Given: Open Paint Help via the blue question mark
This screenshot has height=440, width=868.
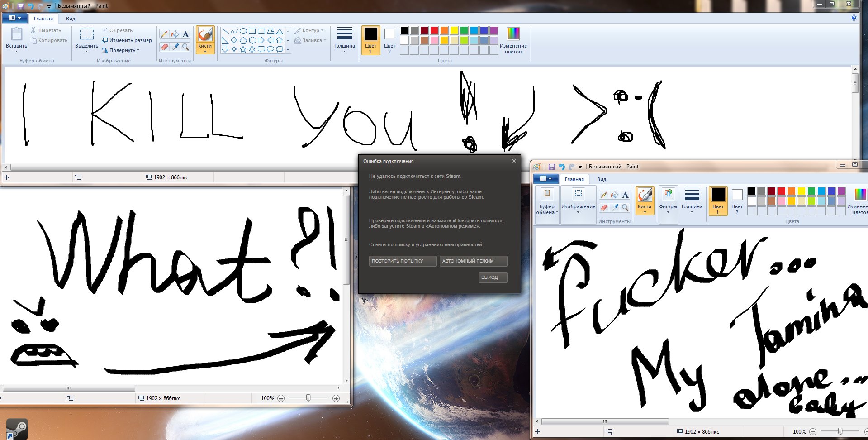Looking at the screenshot, I should [854, 18].
